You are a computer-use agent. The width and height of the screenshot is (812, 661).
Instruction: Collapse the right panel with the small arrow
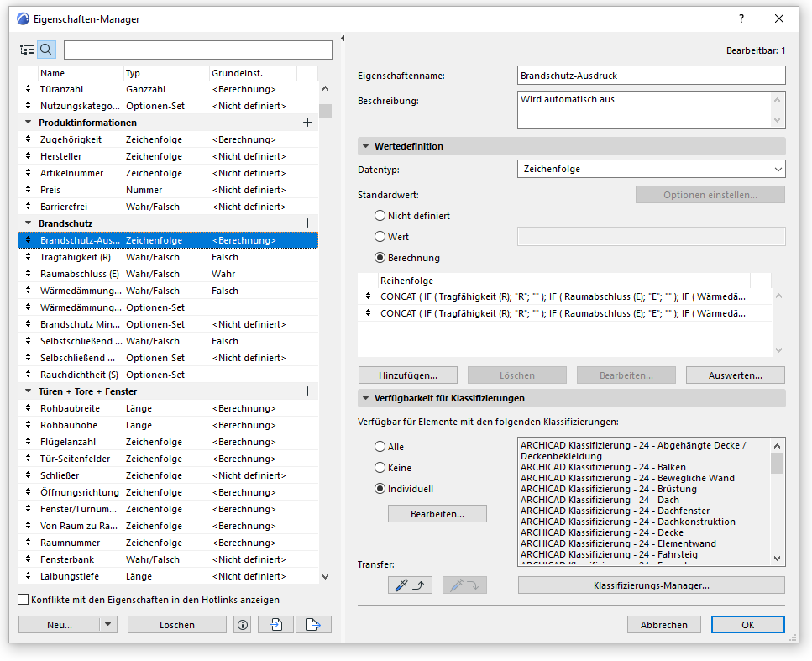pos(342,38)
